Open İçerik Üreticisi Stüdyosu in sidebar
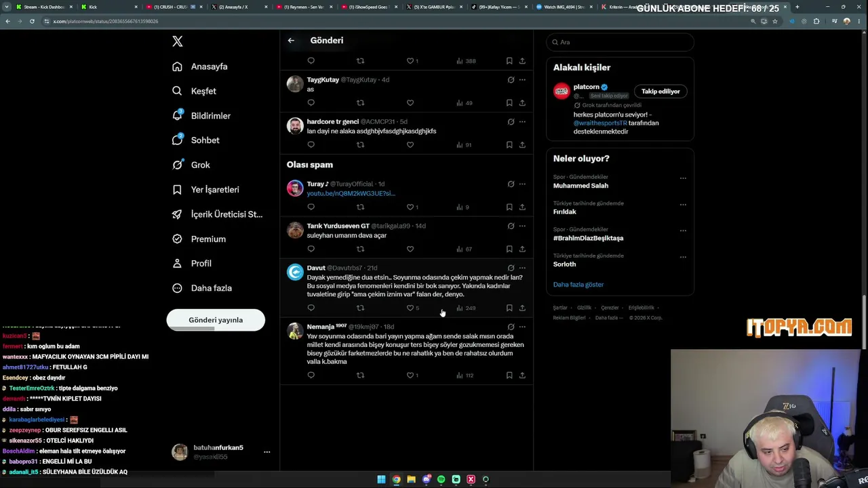 point(217,214)
